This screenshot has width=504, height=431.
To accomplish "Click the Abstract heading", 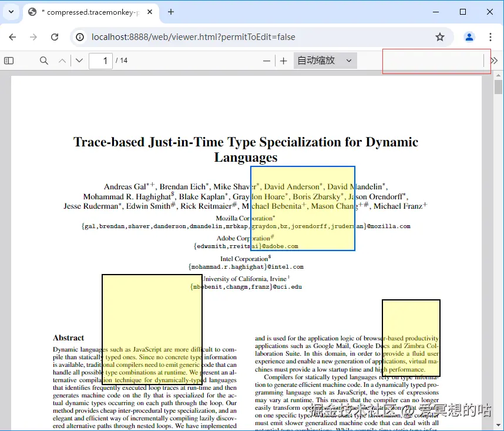I will click(x=68, y=338).
